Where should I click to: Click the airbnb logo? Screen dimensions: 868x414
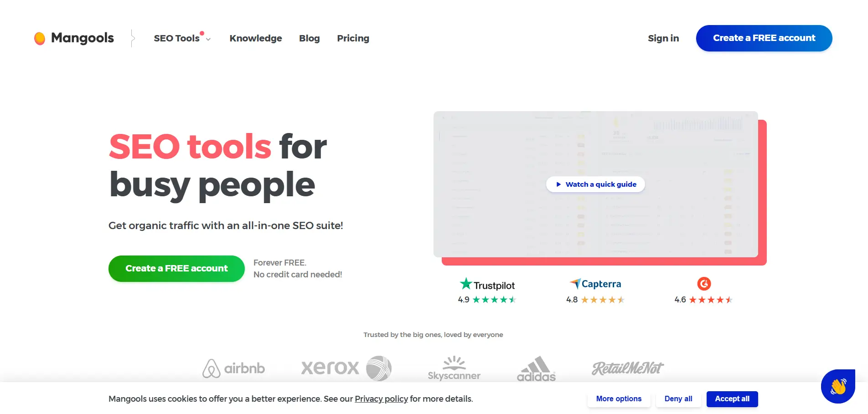[x=233, y=368]
